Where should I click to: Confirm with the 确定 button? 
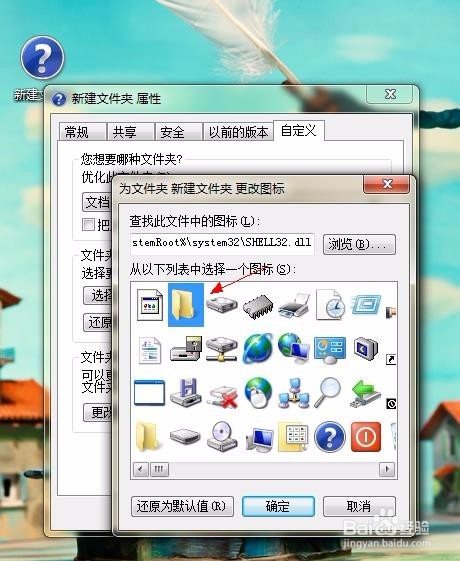click(x=278, y=506)
